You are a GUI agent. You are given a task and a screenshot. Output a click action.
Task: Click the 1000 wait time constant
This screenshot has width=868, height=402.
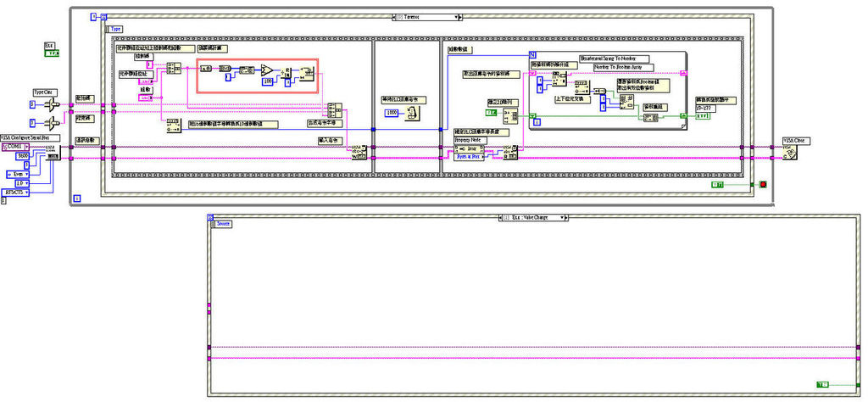click(392, 113)
